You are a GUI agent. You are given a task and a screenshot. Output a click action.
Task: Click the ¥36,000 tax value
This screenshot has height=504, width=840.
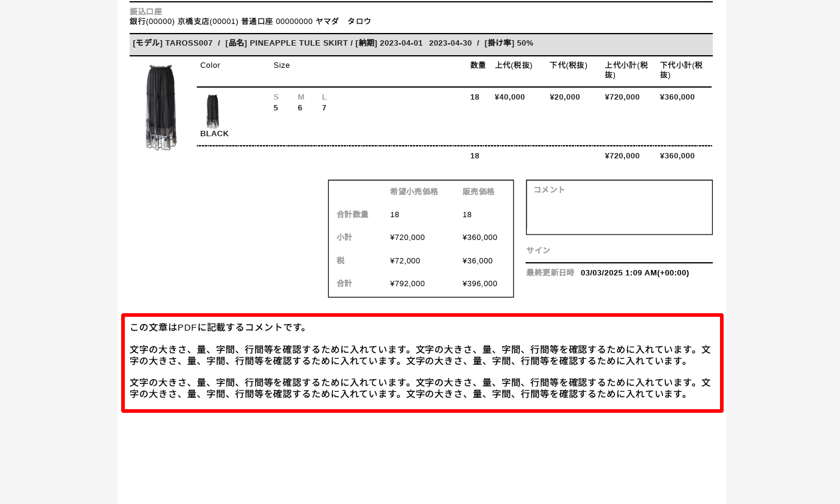pos(478,260)
